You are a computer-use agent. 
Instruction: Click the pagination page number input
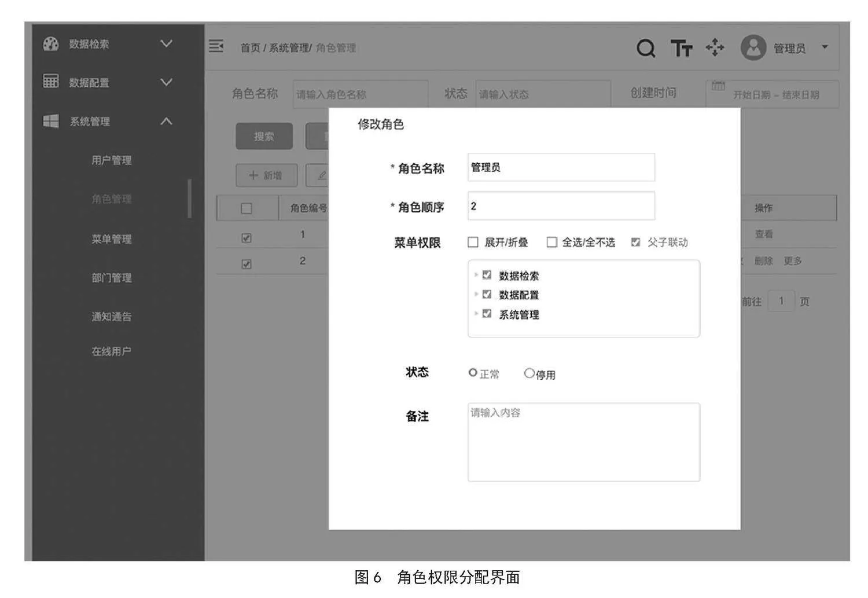pos(781,301)
